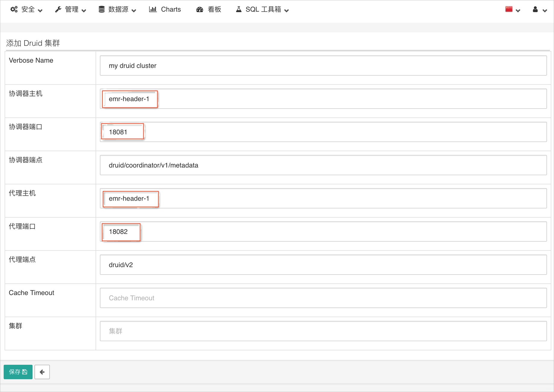This screenshot has height=392, width=554.
Task: Click the 代理端口 input with 18082
Action: click(323, 231)
